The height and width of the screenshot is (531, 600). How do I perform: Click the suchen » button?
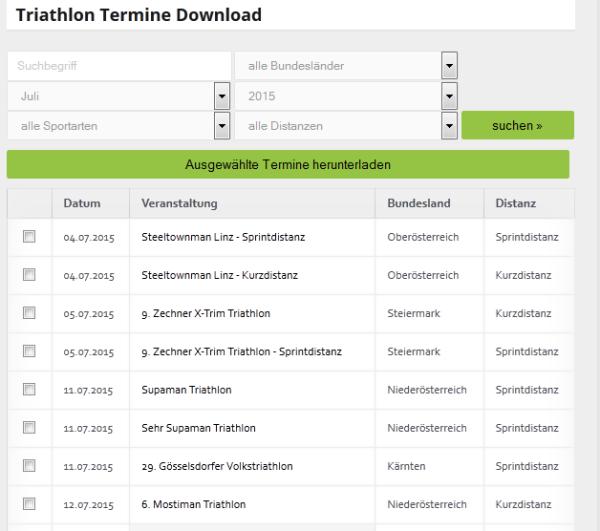518,125
